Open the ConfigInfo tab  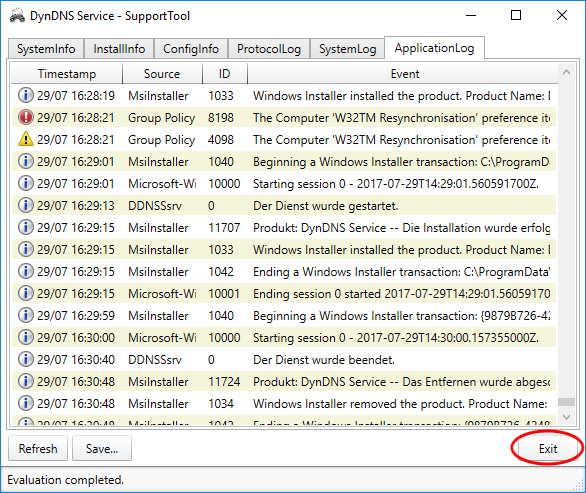191,49
